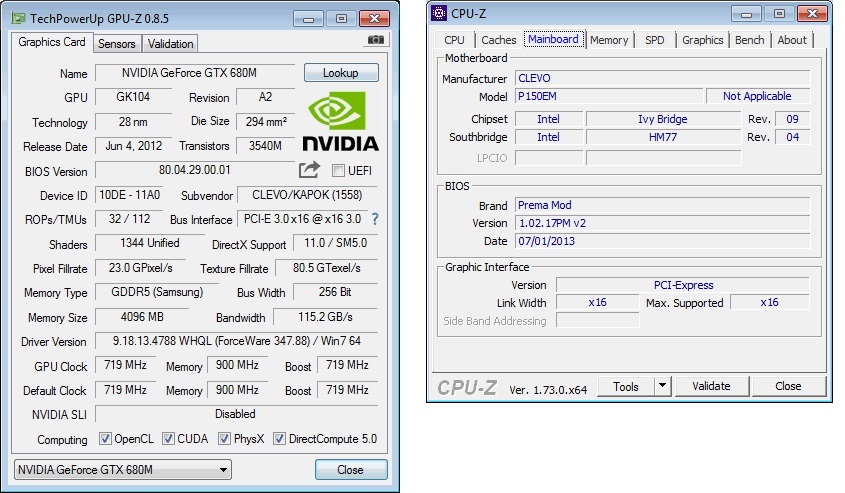Screen dimensions: 845x493
Task: Switch to the Sensors tab in GPU-Z
Action: point(116,44)
